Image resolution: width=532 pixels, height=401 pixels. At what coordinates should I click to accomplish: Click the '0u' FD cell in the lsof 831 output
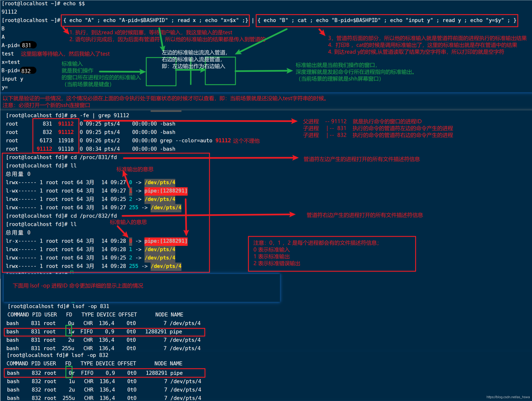pos(71,323)
